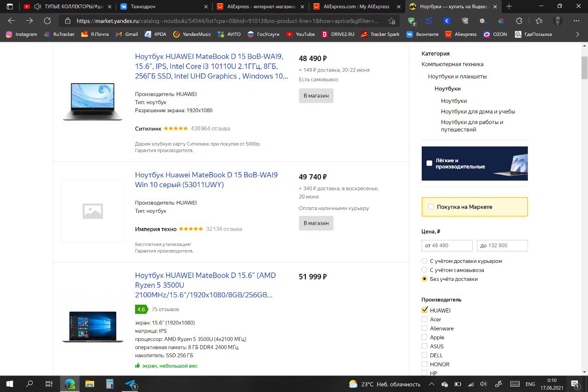
Task: Reload the Yandex Market page
Action: pos(47,21)
